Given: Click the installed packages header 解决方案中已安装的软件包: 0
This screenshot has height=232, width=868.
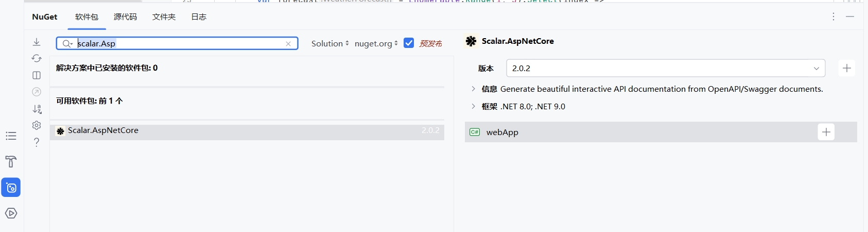Looking at the screenshot, I should tap(107, 68).
